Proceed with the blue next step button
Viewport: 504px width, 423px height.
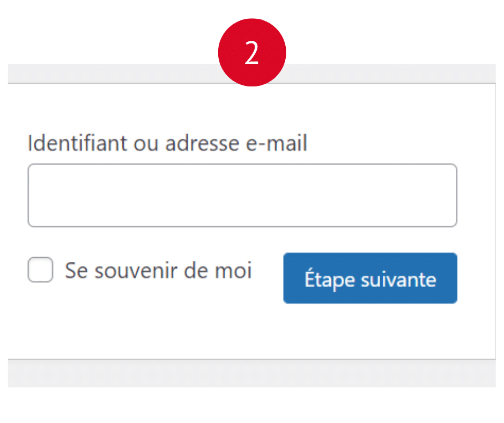point(370,279)
